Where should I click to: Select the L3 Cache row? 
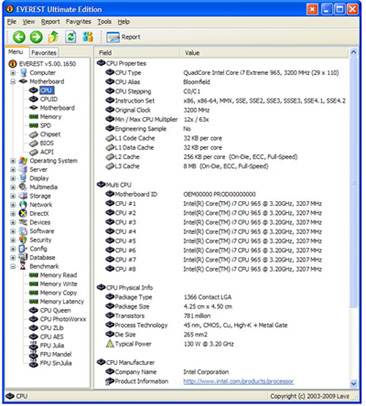(187, 166)
